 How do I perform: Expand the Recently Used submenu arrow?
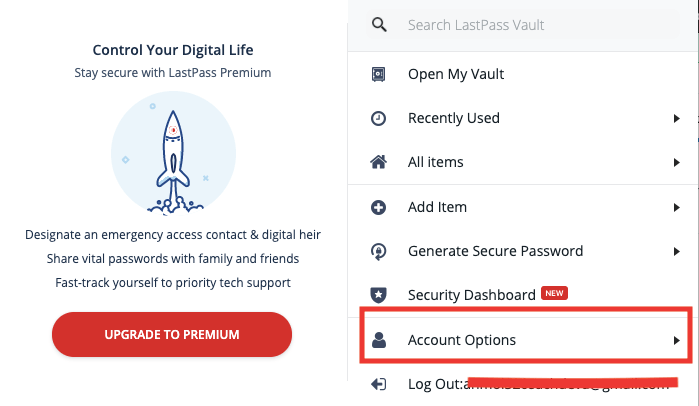point(677,119)
